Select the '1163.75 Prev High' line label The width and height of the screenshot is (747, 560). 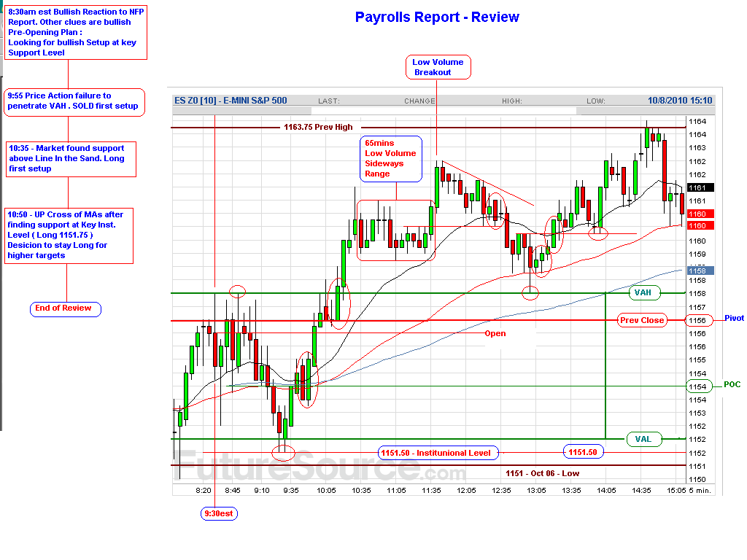click(x=318, y=127)
